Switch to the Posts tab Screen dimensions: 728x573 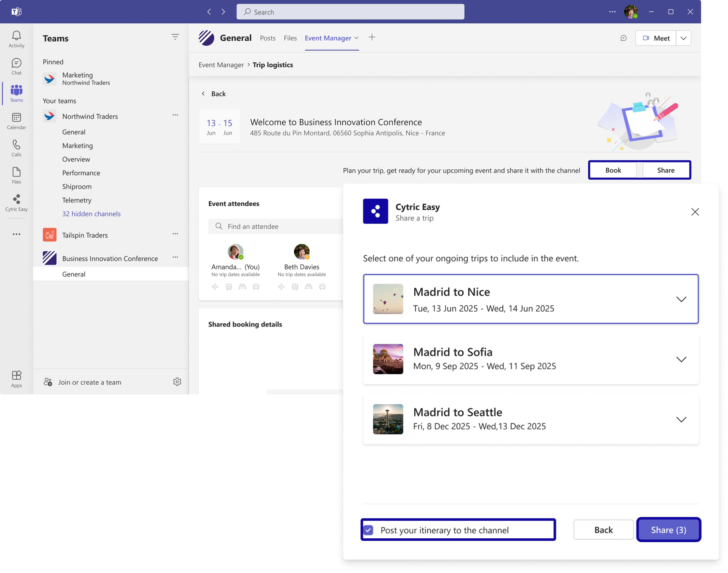pos(267,38)
